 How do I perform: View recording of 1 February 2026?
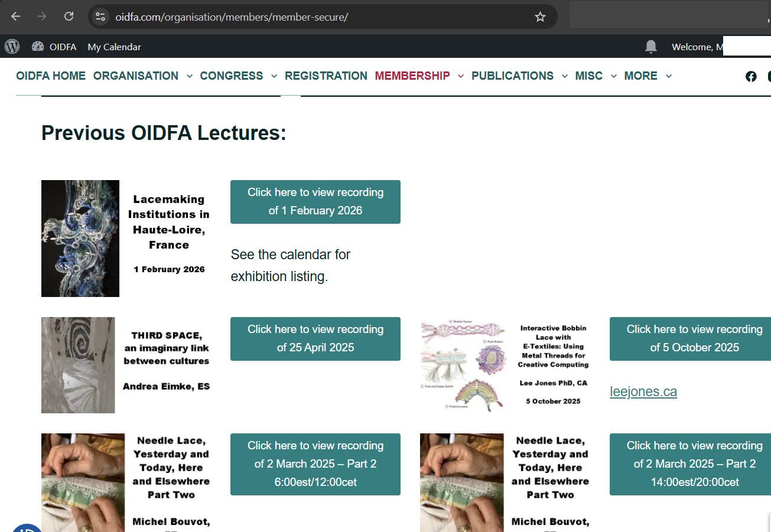point(315,202)
